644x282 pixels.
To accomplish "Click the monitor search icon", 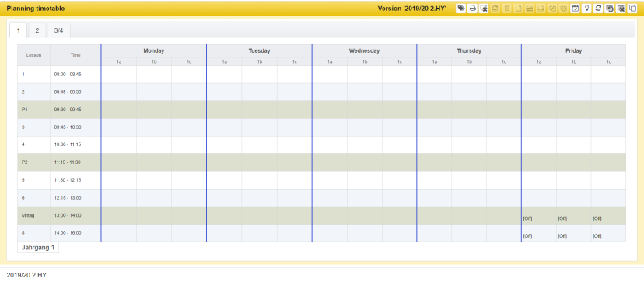I will 621,9.
